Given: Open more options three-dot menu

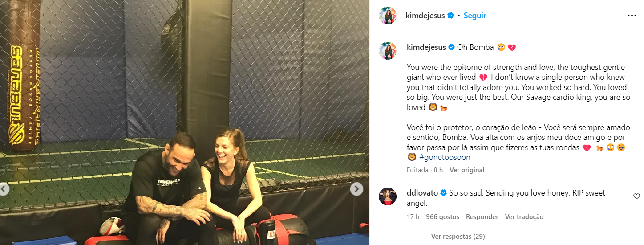Looking at the screenshot, I should 632,16.
